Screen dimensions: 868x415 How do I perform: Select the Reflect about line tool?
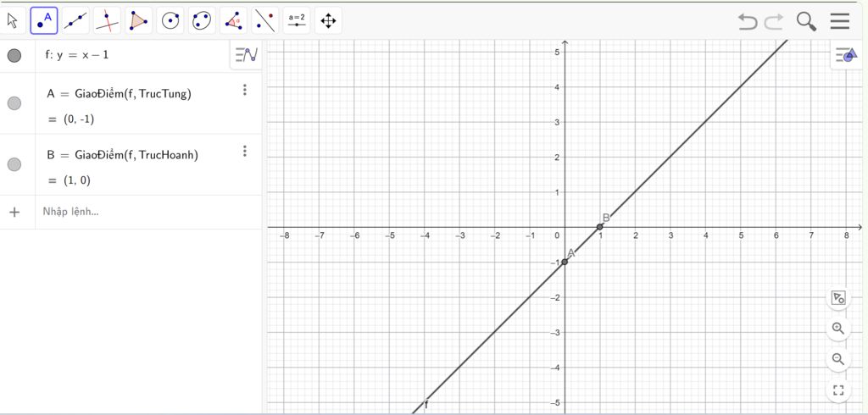coord(265,21)
